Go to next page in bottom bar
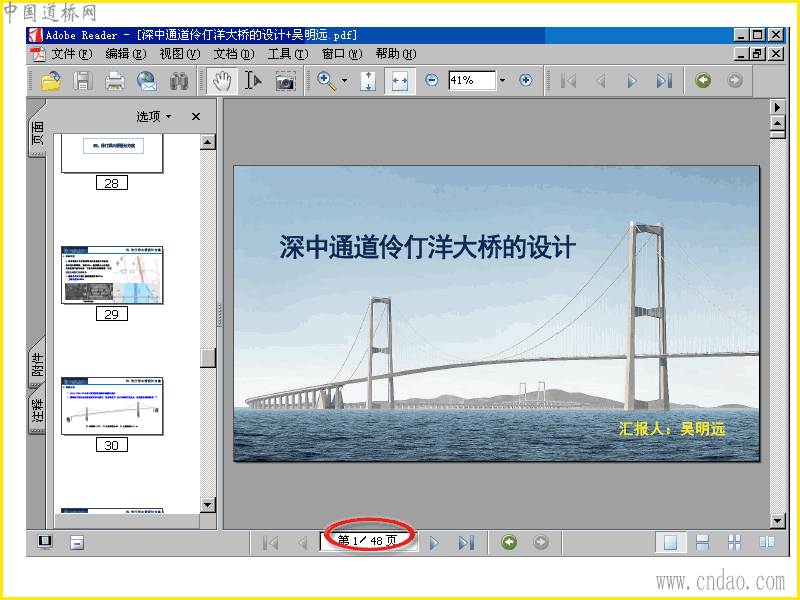 [x=434, y=542]
